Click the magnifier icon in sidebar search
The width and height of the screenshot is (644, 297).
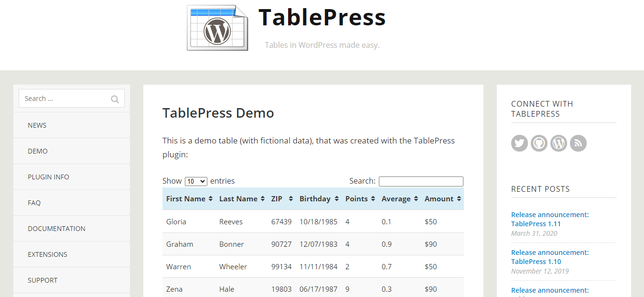[x=115, y=99]
